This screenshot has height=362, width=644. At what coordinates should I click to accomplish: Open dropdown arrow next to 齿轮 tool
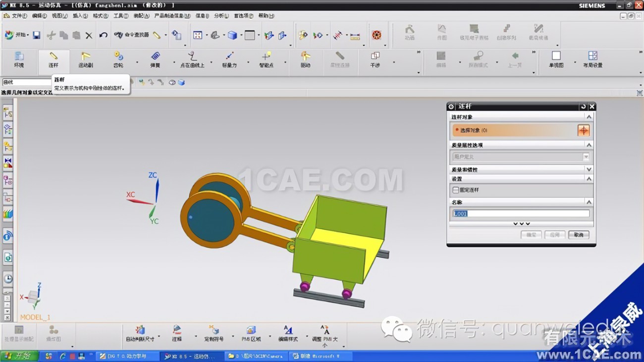[137, 62]
